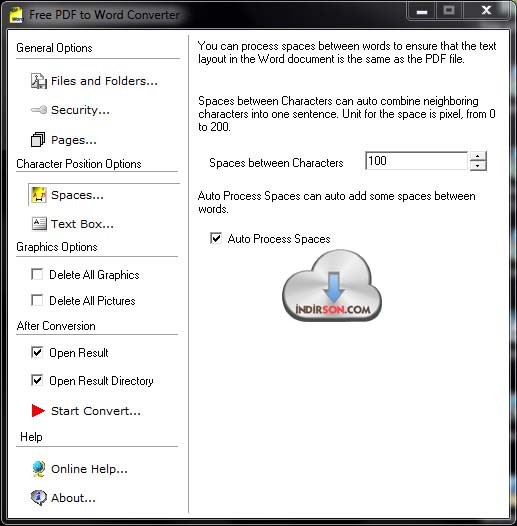Click the Security key icon
517x526 pixels.
[39, 110]
